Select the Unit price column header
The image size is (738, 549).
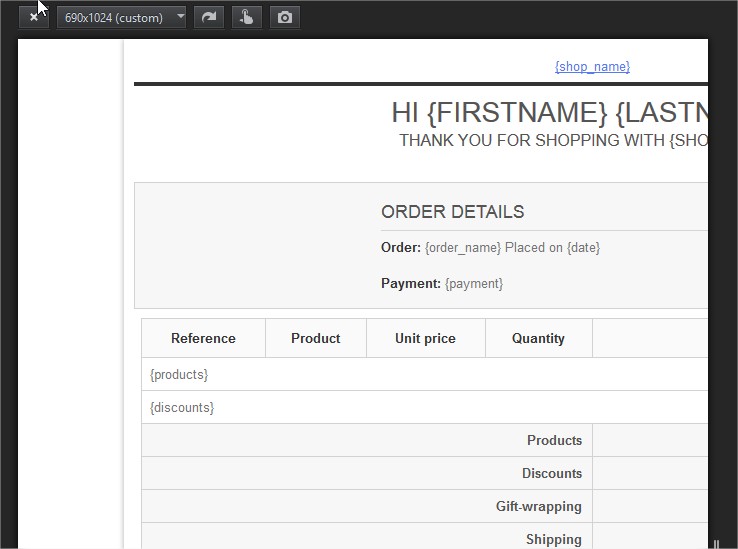(x=425, y=338)
